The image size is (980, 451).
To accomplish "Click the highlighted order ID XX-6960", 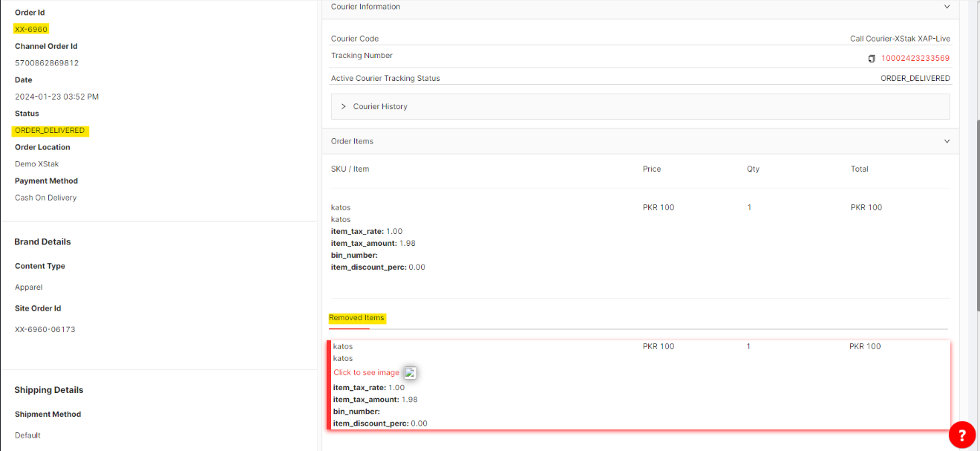I will point(31,29).
